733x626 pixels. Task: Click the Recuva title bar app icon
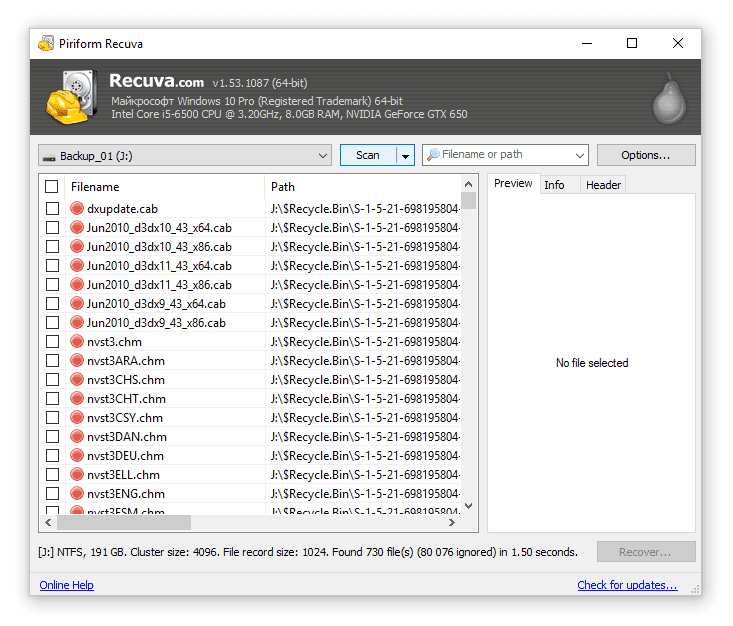[46, 43]
